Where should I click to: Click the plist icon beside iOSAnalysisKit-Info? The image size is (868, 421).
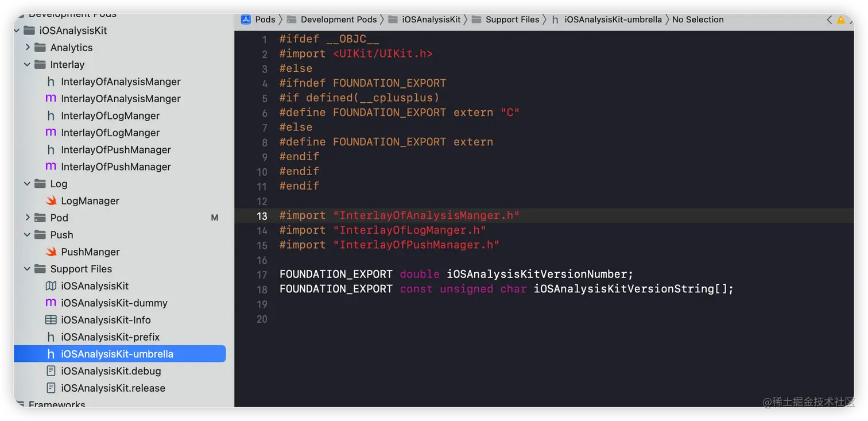point(51,320)
